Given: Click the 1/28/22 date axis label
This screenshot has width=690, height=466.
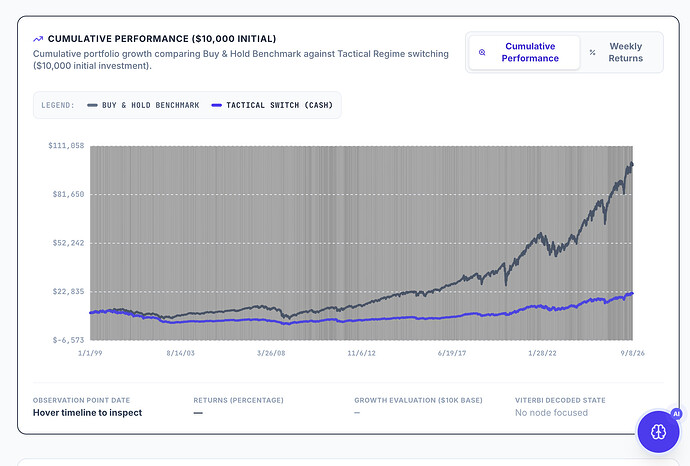Looking at the screenshot, I should 542,353.
